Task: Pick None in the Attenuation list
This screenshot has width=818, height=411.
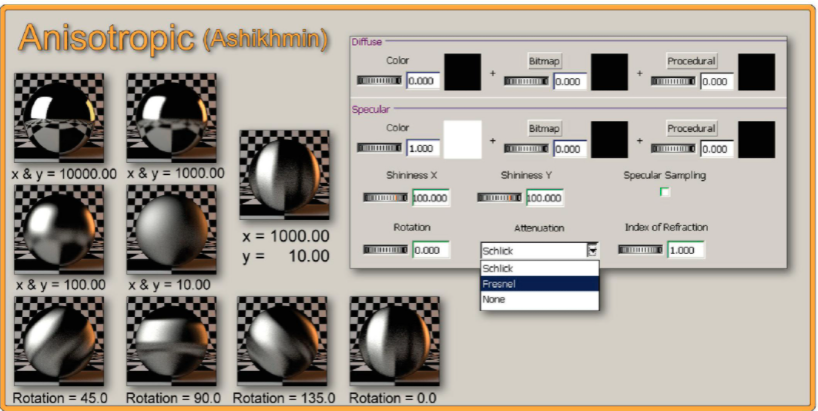Action: [539, 299]
